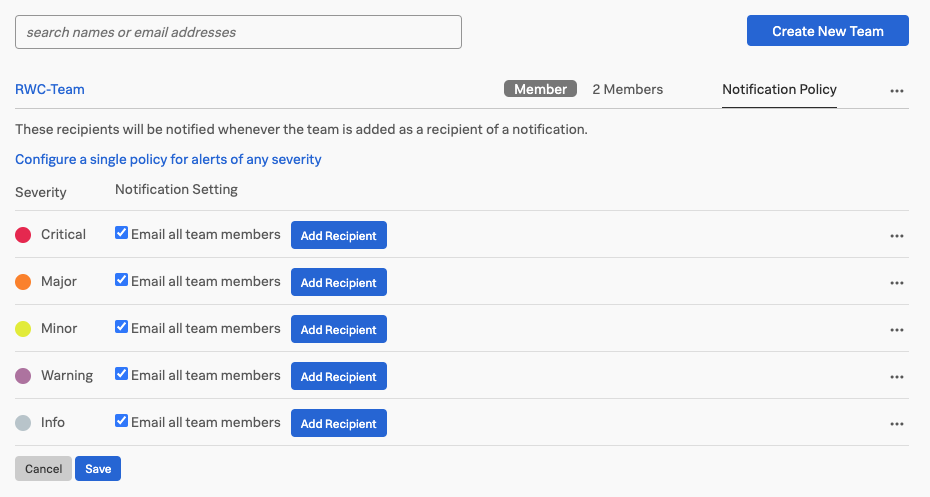
Task: Open the Major severity ellipsis menu
Action: pyautogui.click(x=896, y=283)
